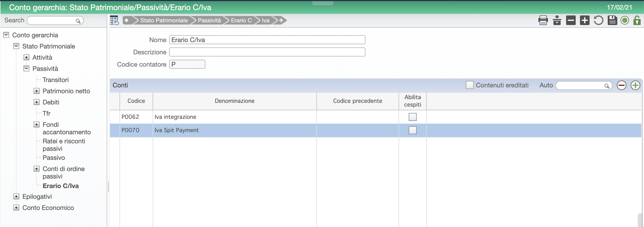Select Passivo in the tree
644x227 pixels.
[x=54, y=157]
